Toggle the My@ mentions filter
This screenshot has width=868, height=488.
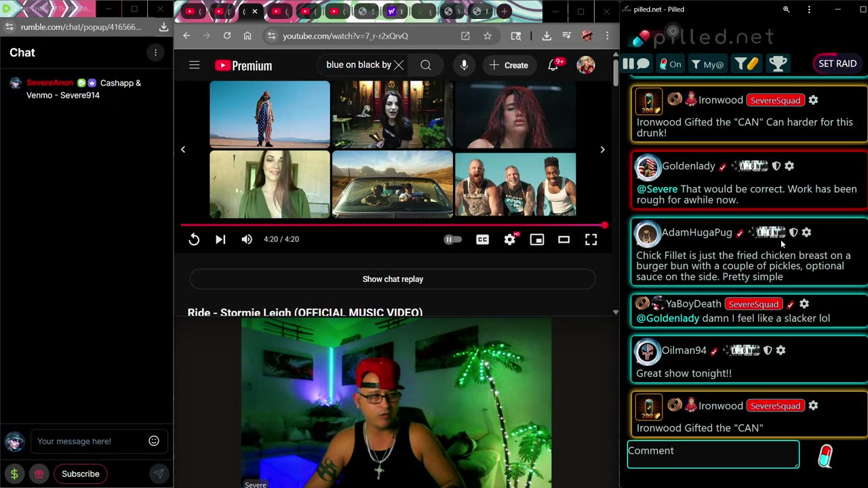707,64
